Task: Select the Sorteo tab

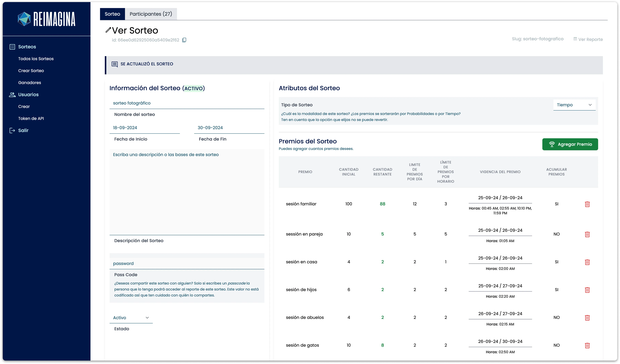Action: coord(112,14)
